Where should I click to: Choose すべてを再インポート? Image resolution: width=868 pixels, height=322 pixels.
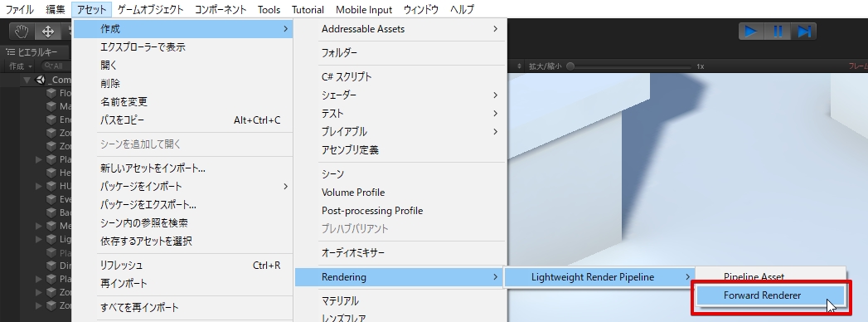pos(182,308)
